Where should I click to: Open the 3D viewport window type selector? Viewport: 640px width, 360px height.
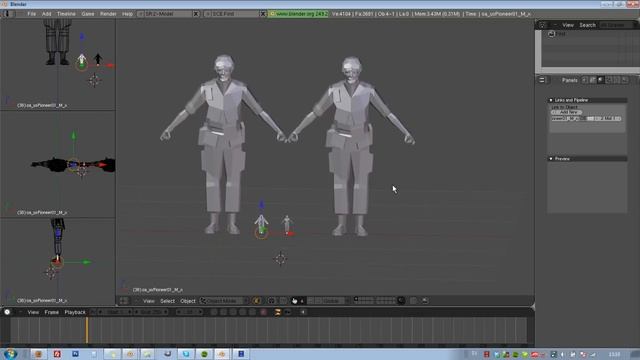tap(124, 301)
